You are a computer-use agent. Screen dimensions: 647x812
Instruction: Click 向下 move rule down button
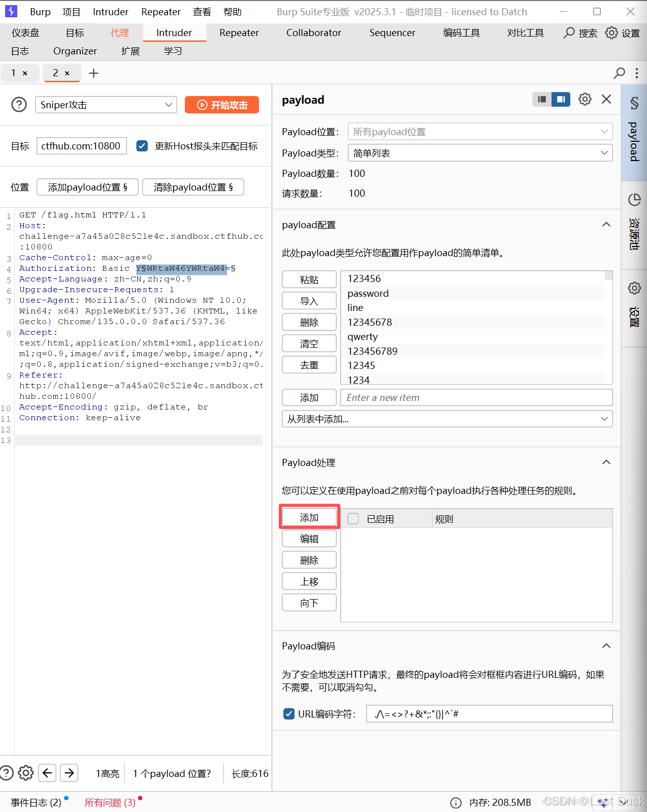[309, 603]
